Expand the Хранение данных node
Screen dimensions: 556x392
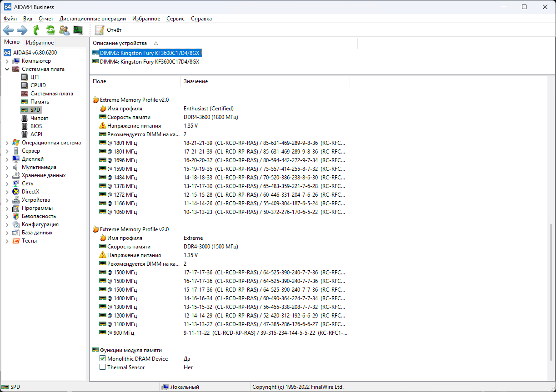(7, 175)
